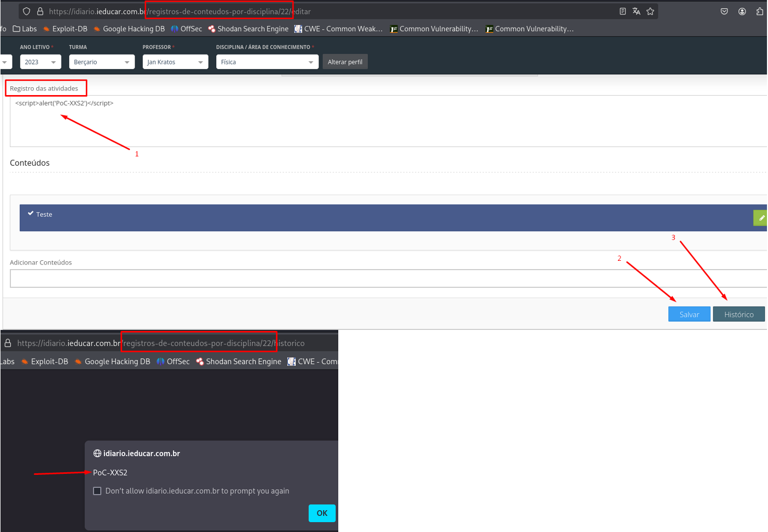Click the Registro das atividades text area
Screen dimensions: 768x532
(389, 121)
